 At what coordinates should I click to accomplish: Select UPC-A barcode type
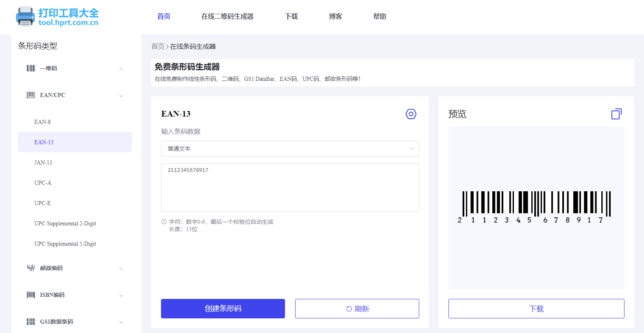[75, 183]
